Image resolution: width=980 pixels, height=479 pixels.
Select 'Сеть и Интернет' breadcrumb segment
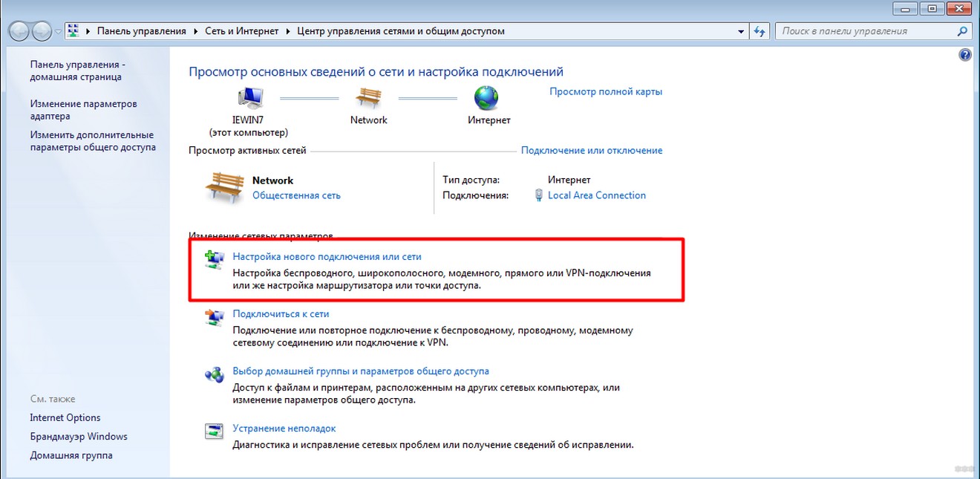pos(241,31)
